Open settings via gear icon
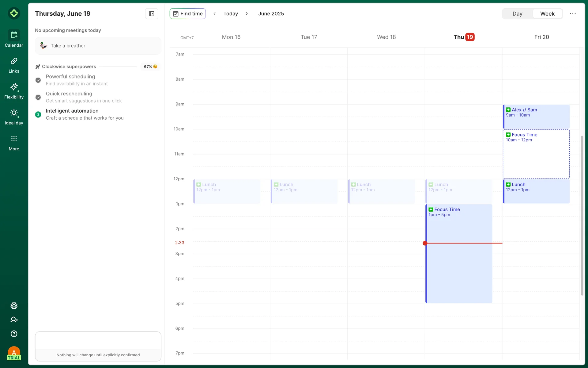 (14, 306)
